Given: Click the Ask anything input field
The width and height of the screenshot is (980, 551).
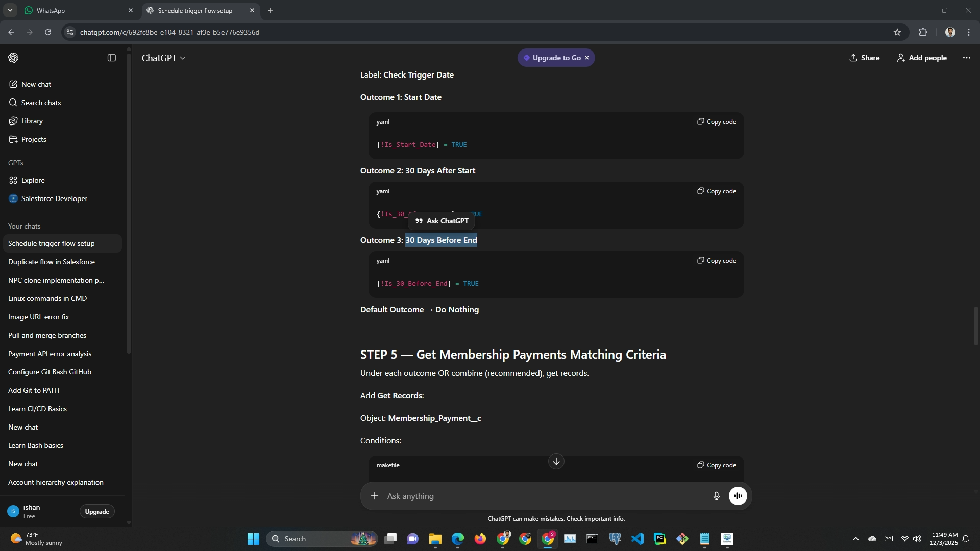Looking at the screenshot, I should tap(541, 496).
